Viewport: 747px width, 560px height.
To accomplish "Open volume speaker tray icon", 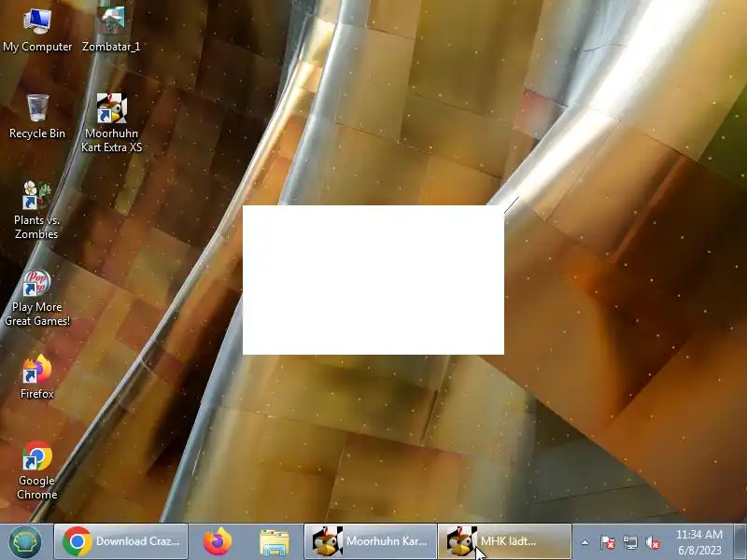I will (x=652, y=542).
